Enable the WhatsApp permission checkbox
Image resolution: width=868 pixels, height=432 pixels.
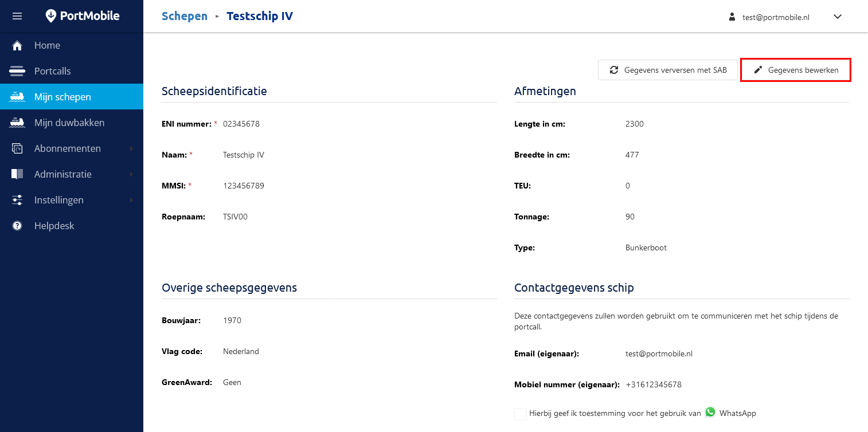coord(521,414)
